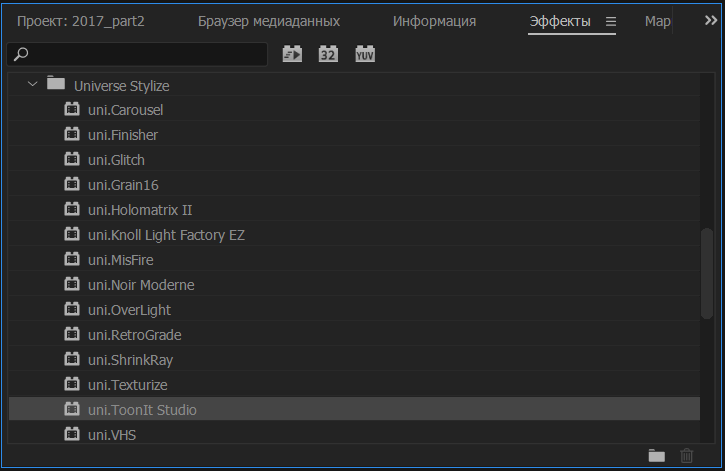The width and height of the screenshot is (725, 471).
Task: Switch to the Мар tab
Action: click(657, 21)
